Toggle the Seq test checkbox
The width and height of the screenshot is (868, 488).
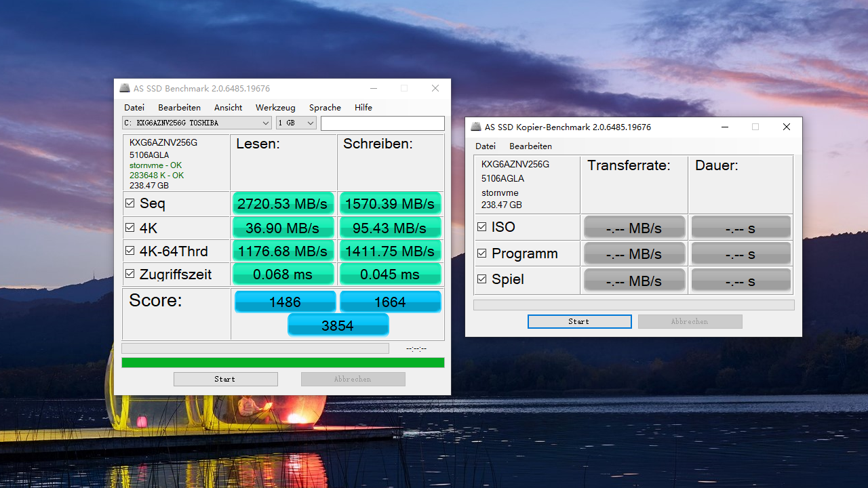[129, 203]
